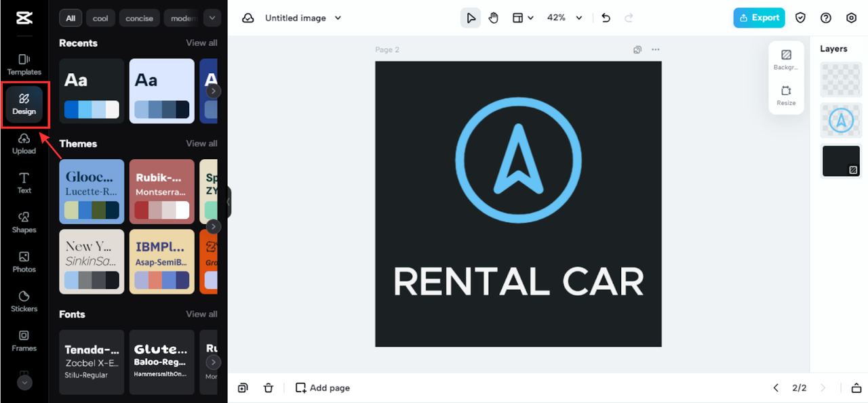Open the settings hexagon icon
This screenshot has height=403, width=868.
point(852,18)
